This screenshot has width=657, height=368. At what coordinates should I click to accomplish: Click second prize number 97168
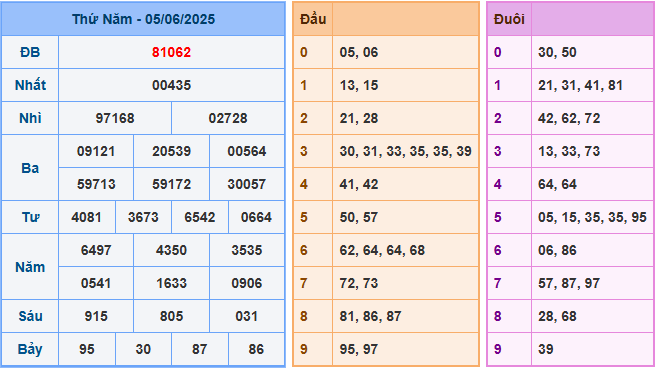click(115, 118)
